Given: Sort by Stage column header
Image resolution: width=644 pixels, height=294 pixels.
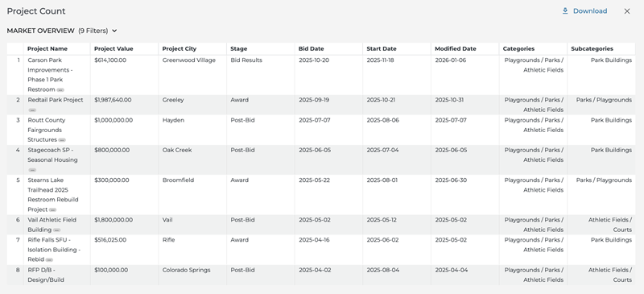Looking at the screenshot, I should pyautogui.click(x=238, y=48).
